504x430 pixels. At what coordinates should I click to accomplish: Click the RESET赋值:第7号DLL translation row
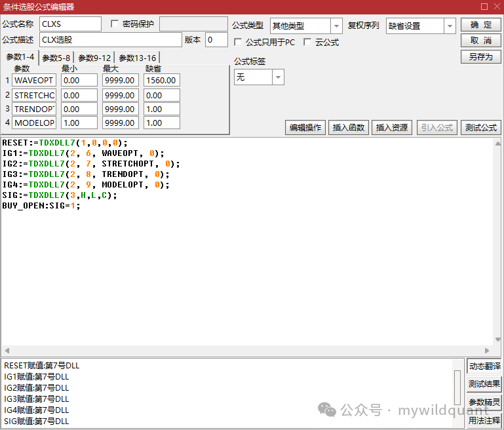pyautogui.click(x=41, y=365)
